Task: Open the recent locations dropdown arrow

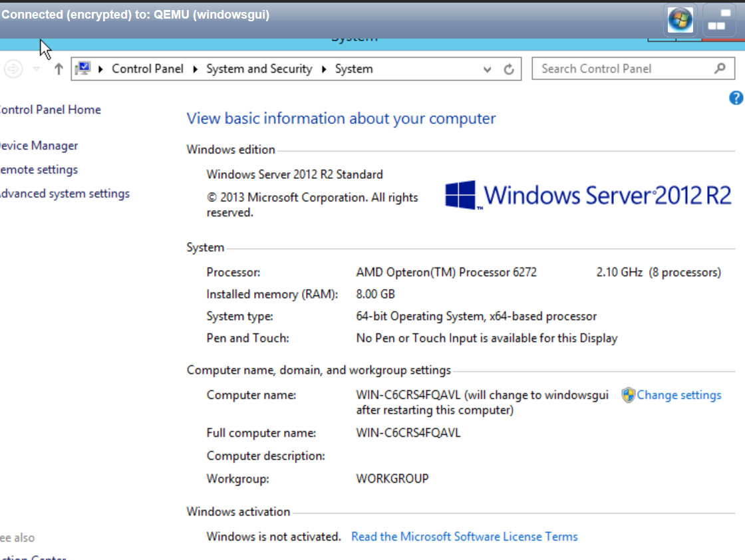Action: click(36, 69)
